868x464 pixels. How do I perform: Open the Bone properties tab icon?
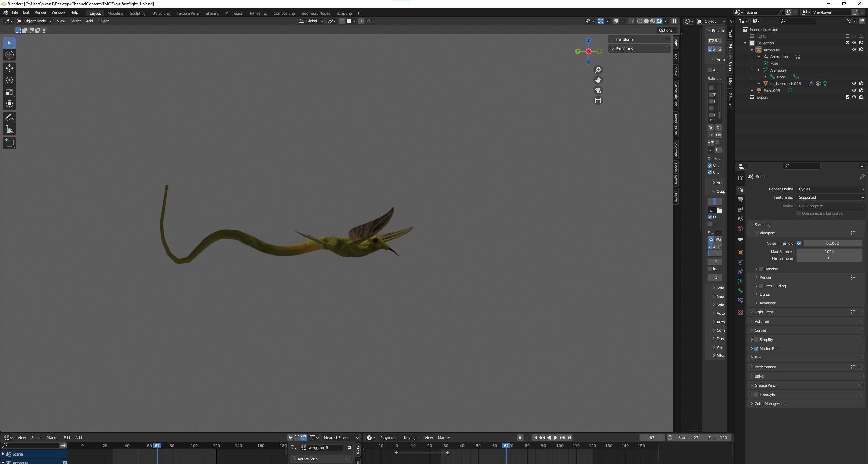(740, 291)
